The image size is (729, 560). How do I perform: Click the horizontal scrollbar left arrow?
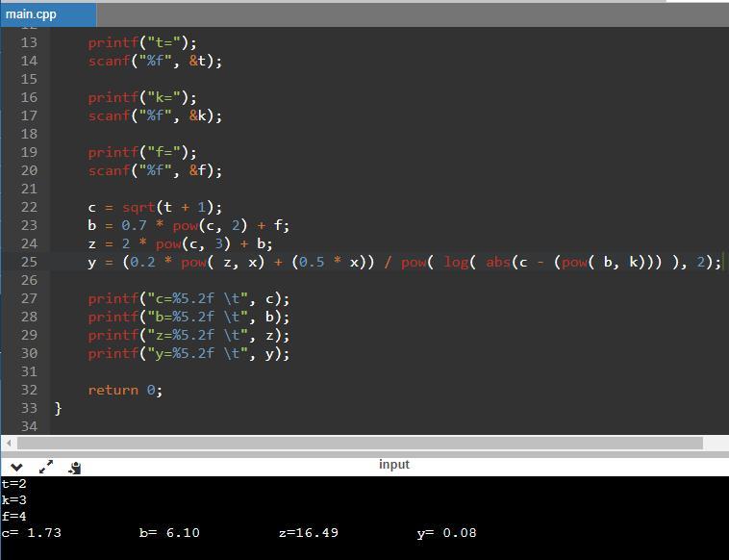coord(9,444)
